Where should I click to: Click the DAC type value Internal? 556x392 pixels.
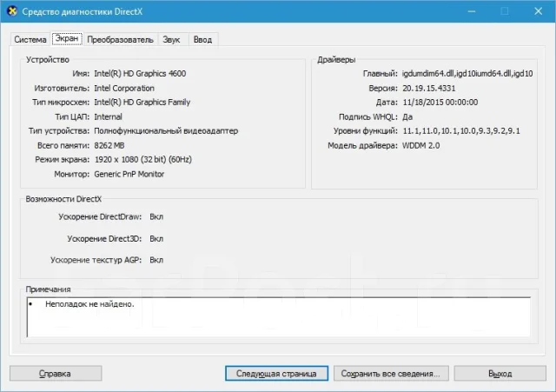[x=108, y=117]
